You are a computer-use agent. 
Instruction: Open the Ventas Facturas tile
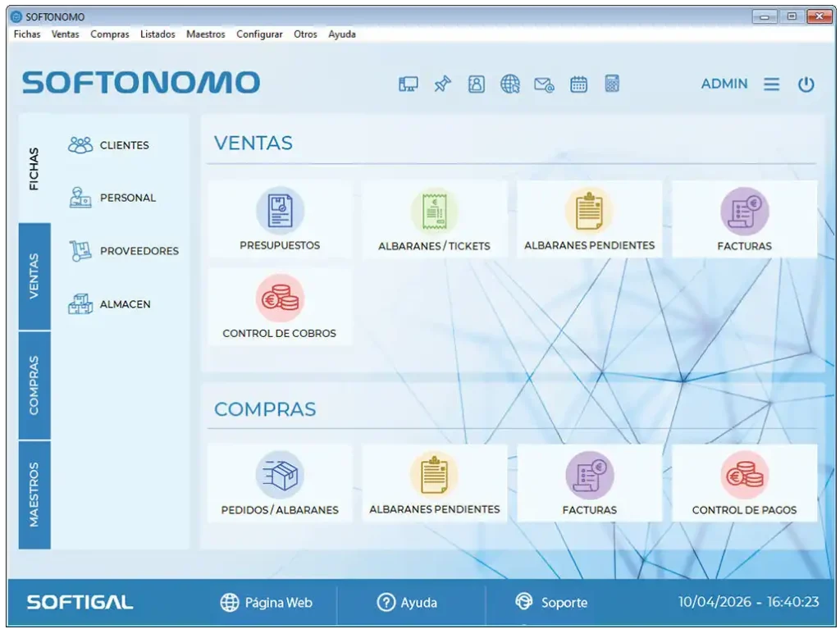coord(744,219)
